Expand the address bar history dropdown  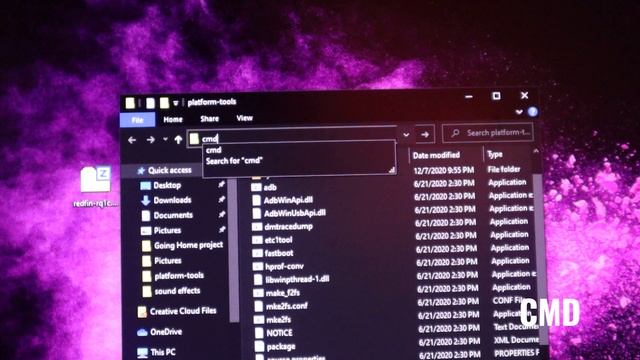(x=406, y=135)
